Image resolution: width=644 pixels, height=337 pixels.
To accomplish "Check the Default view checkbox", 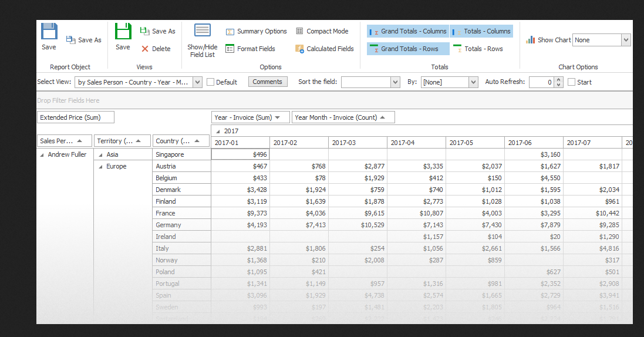I will 211,82.
